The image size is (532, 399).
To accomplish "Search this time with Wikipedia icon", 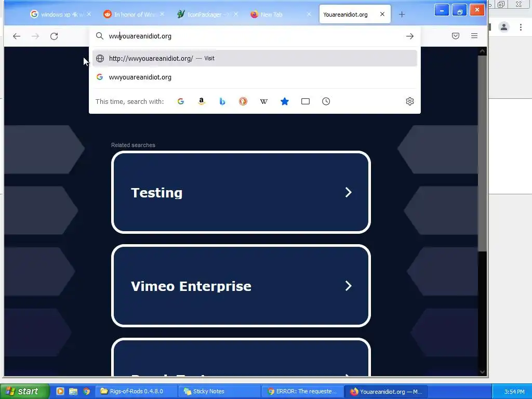I will click(x=263, y=101).
